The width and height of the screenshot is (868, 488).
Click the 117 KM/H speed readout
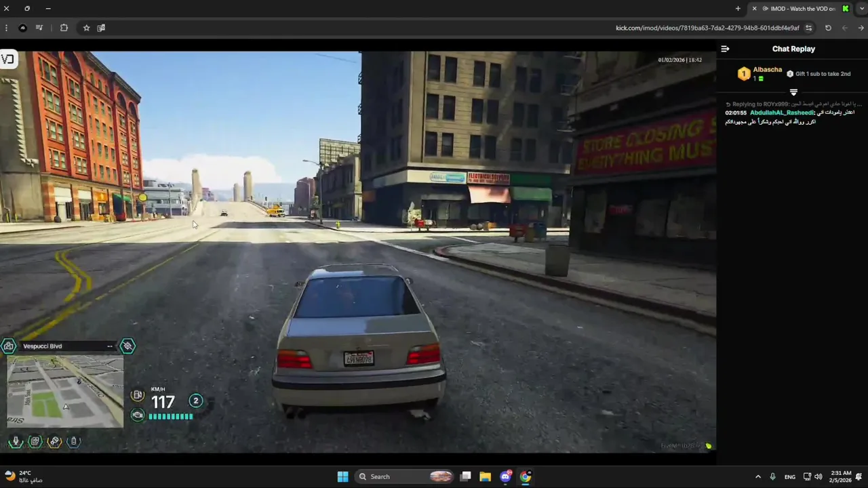point(163,402)
